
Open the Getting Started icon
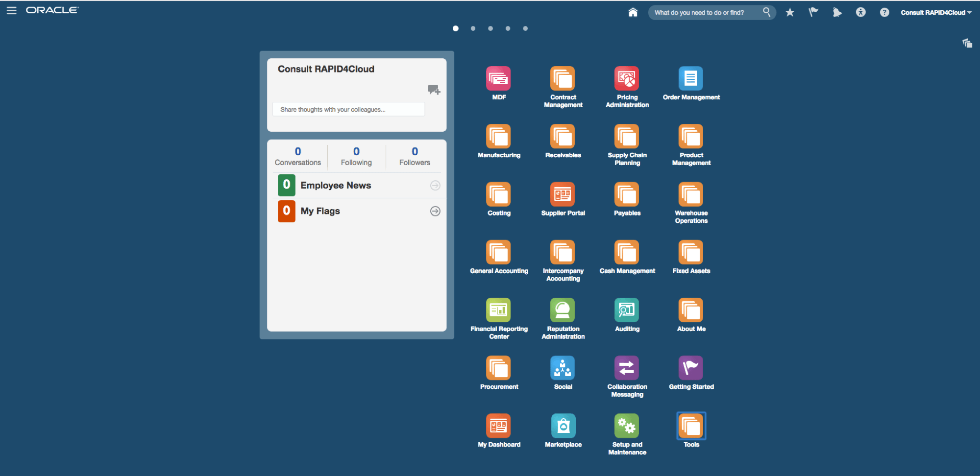(x=691, y=368)
